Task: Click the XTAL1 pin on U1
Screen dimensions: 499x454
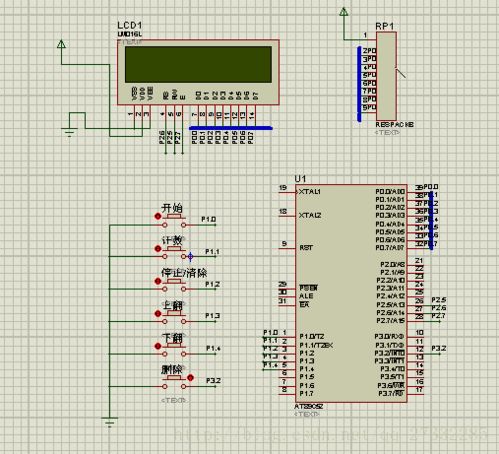Action: coord(310,192)
